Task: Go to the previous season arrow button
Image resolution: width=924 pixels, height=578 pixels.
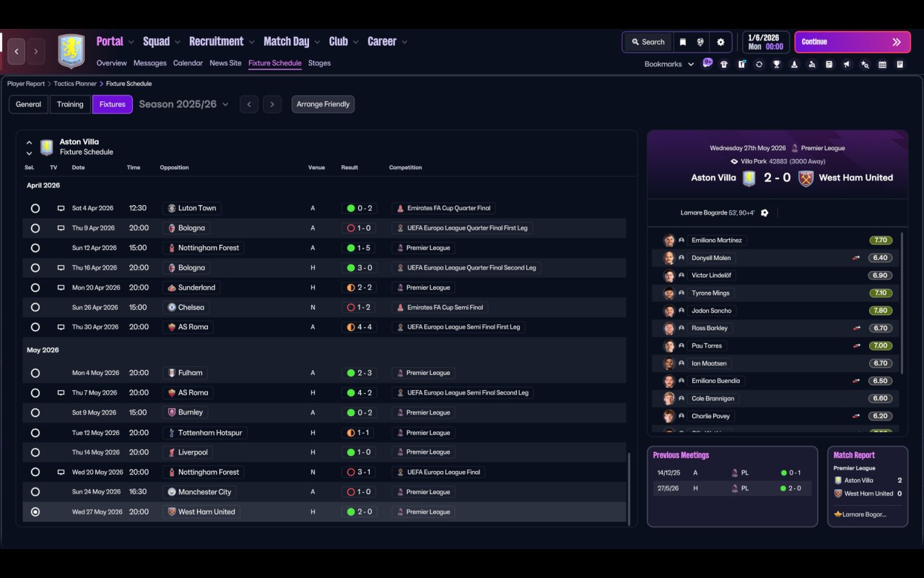Action: [249, 105]
